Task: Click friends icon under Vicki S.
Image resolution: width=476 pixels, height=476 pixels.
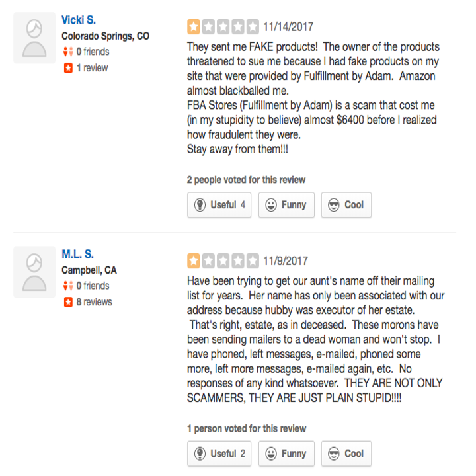Action: [67, 52]
